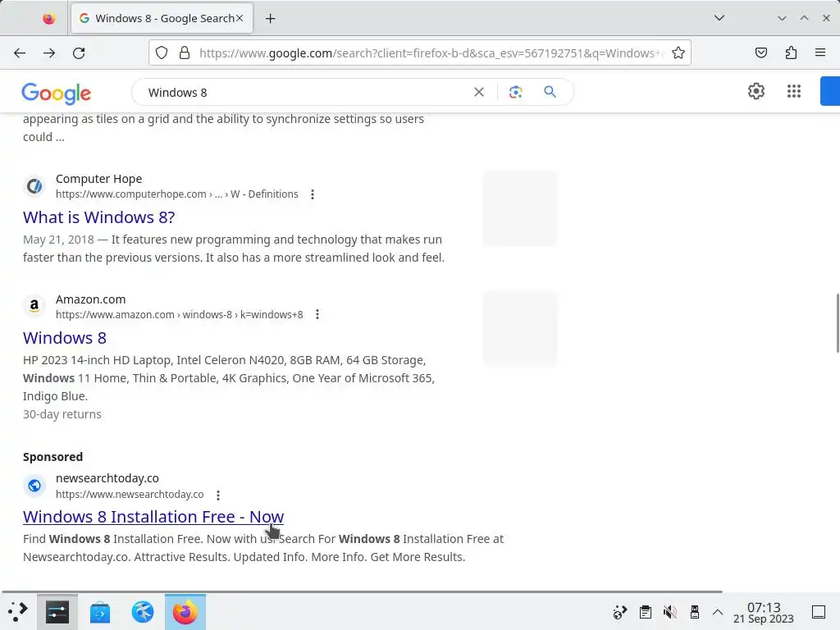Click the Amazon result thumbnail
The width and height of the screenshot is (840, 630).
pos(520,328)
